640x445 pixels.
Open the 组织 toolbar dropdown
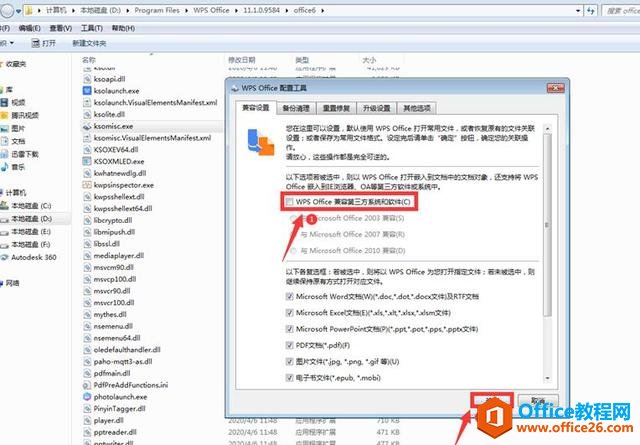[x=7, y=43]
